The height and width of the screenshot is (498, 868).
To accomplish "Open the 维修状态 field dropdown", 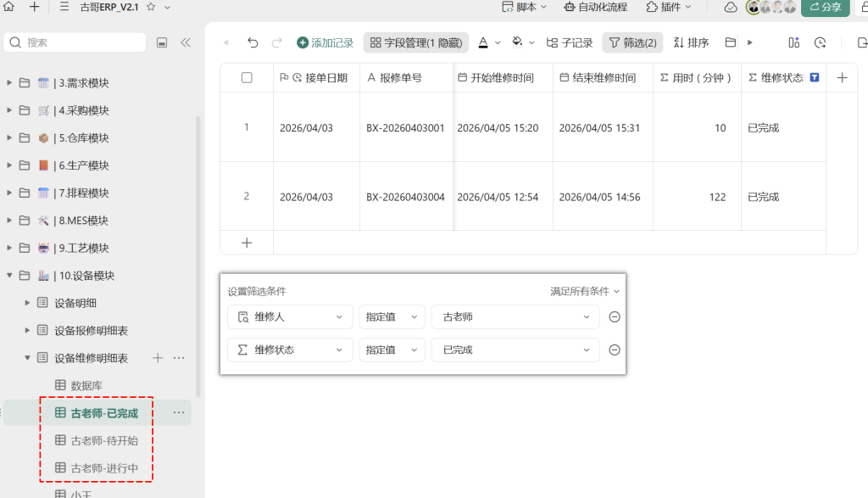I will tap(290, 350).
